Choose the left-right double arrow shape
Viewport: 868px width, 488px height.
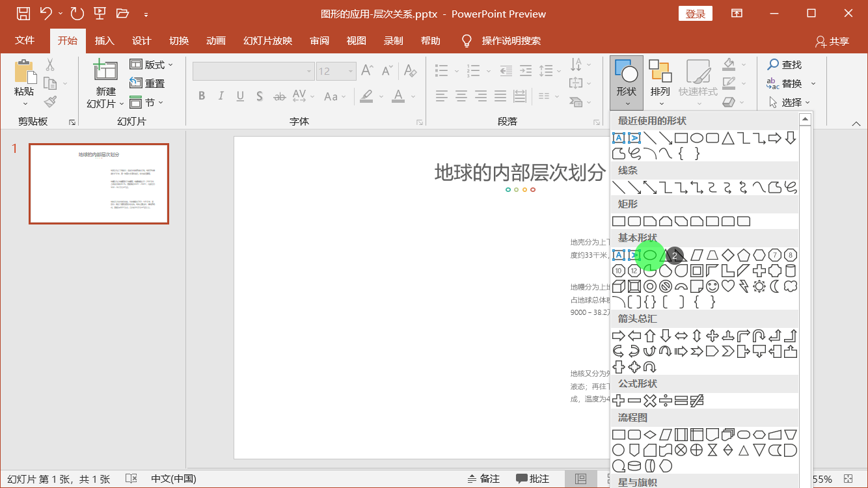click(681, 336)
